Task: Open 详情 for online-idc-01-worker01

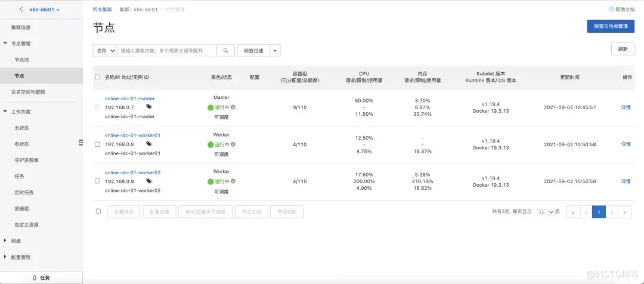Action: coord(626,144)
